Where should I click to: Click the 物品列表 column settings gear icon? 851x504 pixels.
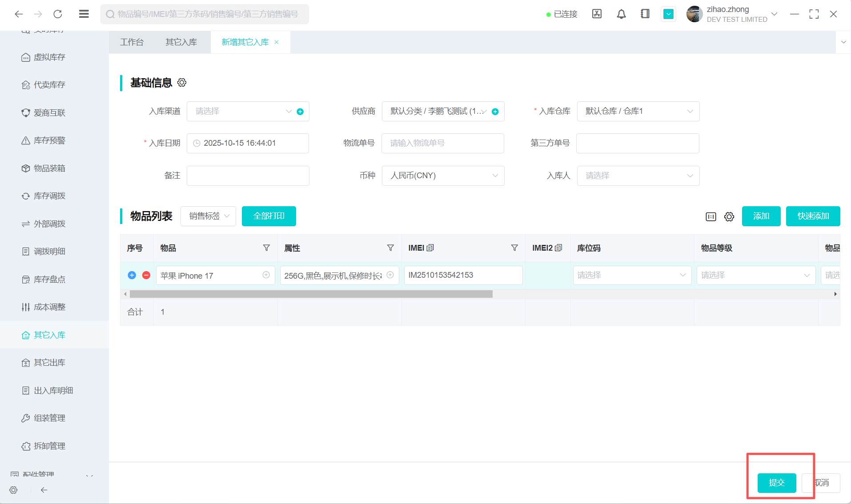[729, 216]
